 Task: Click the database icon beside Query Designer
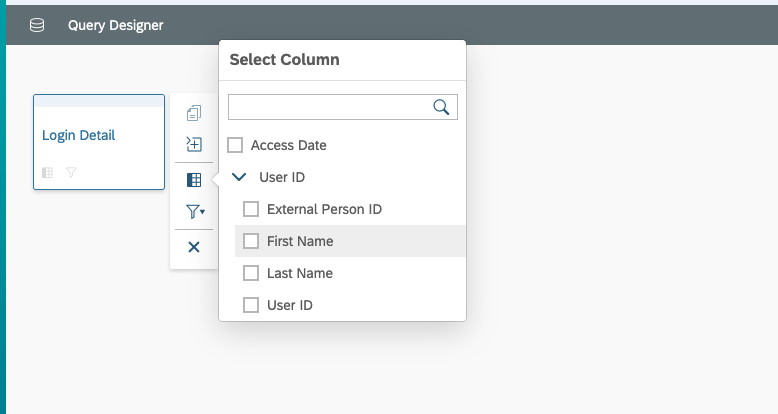coord(37,25)
